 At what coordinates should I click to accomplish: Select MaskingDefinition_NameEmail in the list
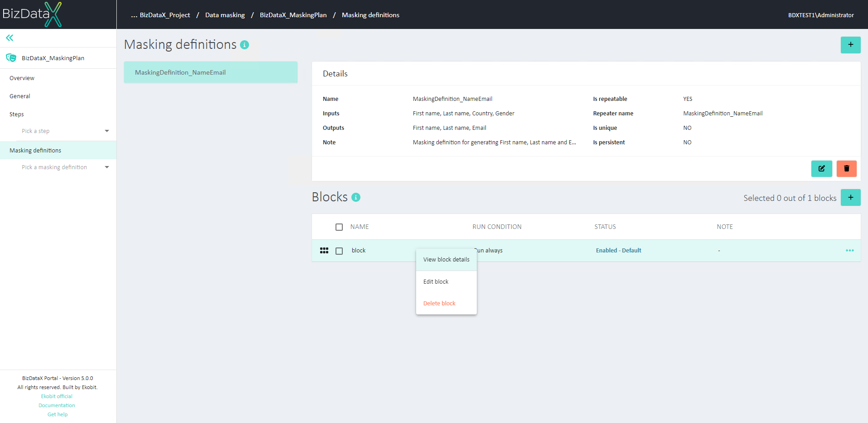click(x=211, y=72)
